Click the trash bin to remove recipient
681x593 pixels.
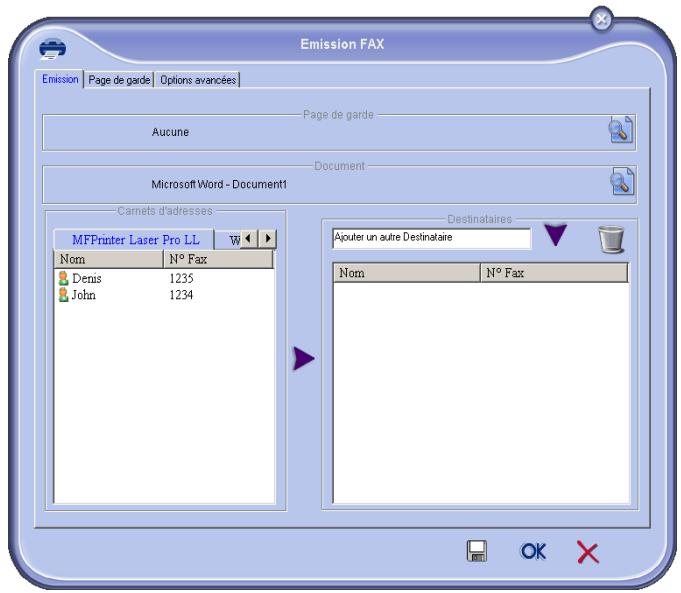tap(611, 239)
